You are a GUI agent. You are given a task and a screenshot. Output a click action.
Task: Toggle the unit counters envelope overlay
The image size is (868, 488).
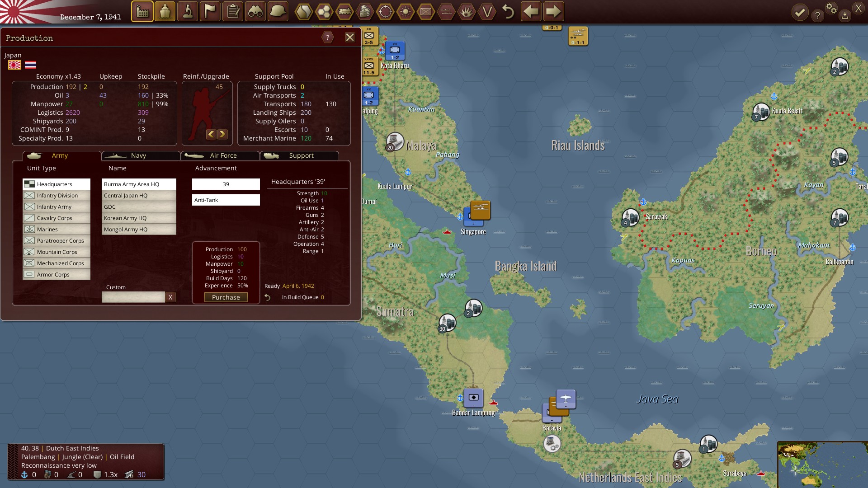pos(426,12)
